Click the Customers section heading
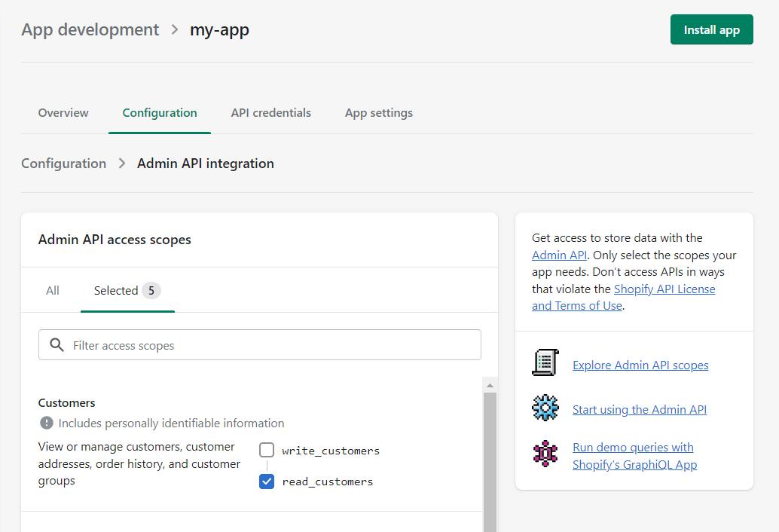Screen dimensions: 779x532 66,403
